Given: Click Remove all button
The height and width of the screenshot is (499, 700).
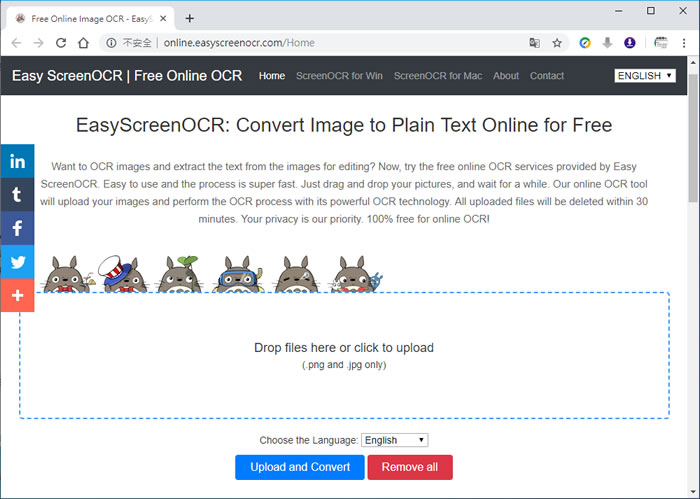Looking at the screenshot, I should click(410, 467).
